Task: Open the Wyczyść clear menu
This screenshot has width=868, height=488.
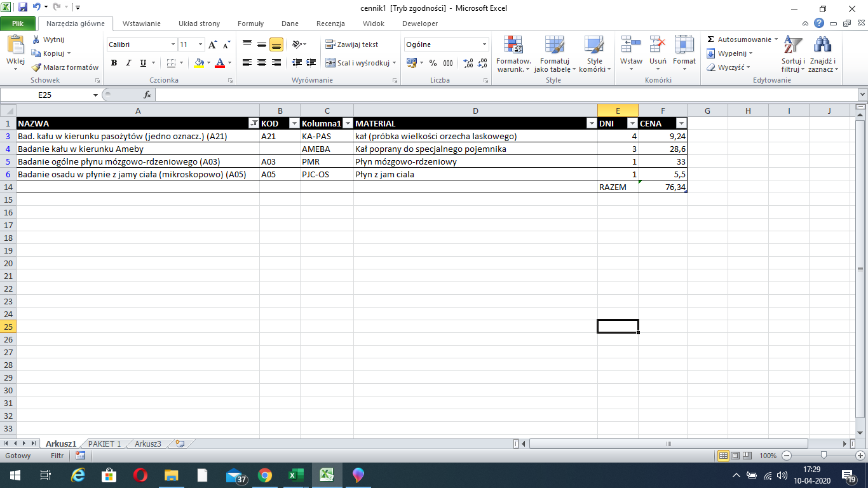Action: [x=728, y=67]
